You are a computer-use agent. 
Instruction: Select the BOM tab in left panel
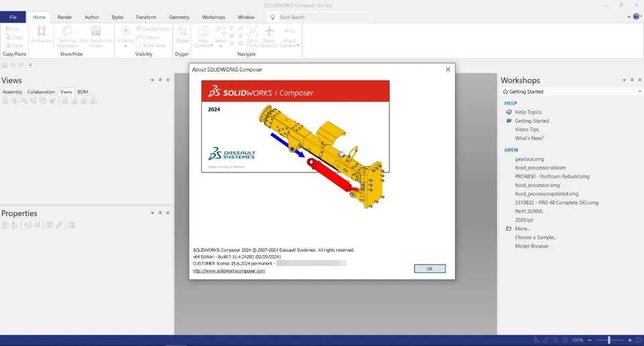(83, 92)
